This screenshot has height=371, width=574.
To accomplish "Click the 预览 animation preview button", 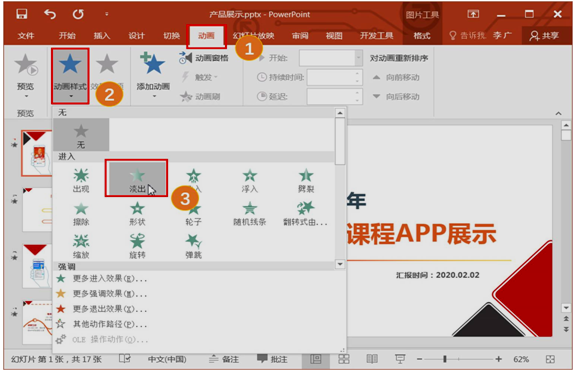I will click(26, 76).
